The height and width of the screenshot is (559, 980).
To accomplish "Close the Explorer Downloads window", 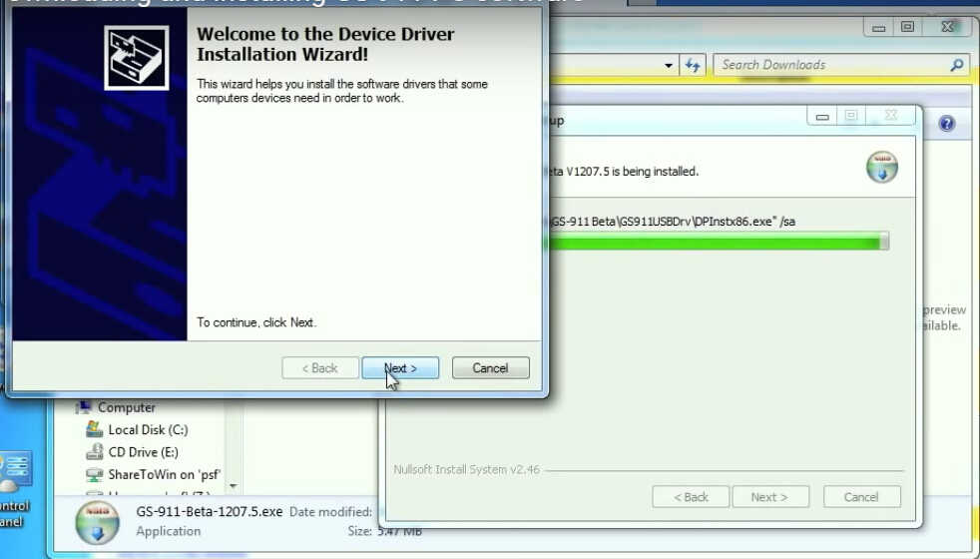I will coord(947,27).
